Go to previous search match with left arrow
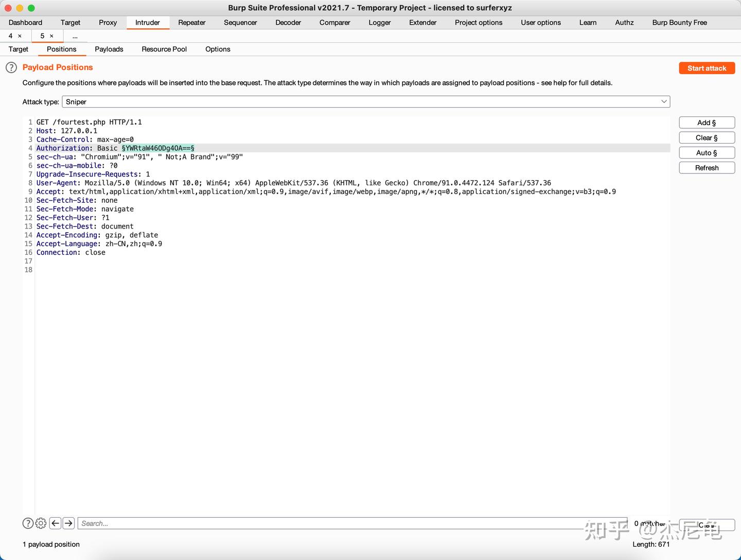741x560 pixels. [x=56, y=523]
